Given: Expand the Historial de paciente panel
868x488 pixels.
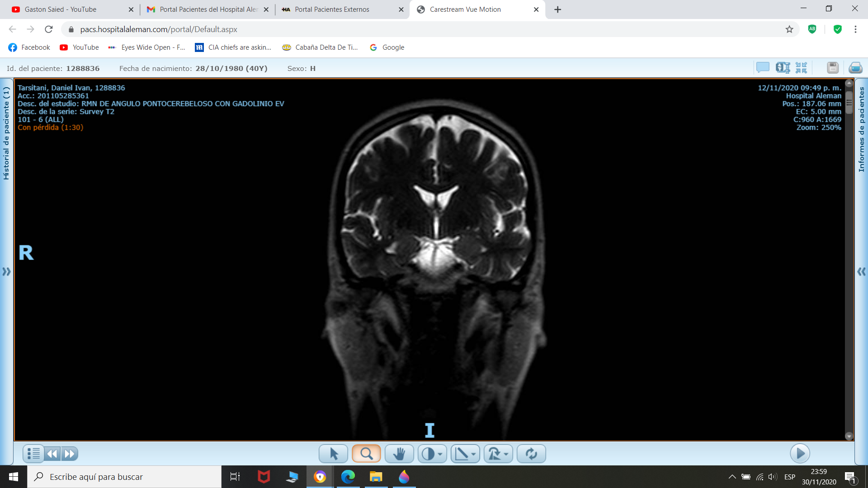Looking at the screenshot, I should (6, 133).
